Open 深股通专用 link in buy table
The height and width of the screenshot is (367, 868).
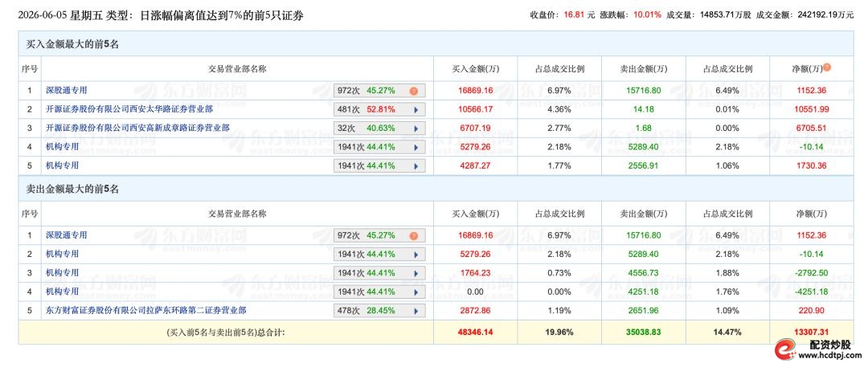click(x=67, y=90)
